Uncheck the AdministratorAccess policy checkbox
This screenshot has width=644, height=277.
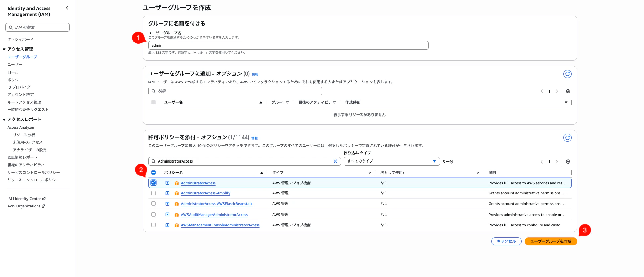point(153,183)
